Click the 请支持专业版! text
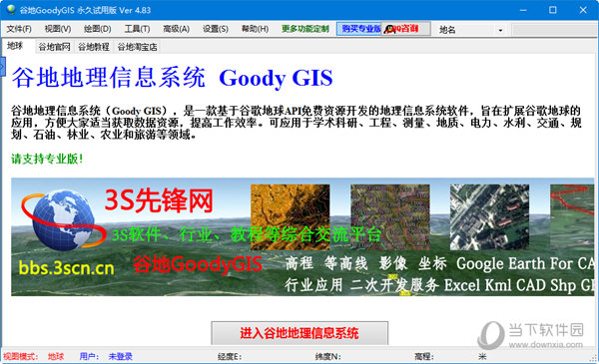 point(47,159)
